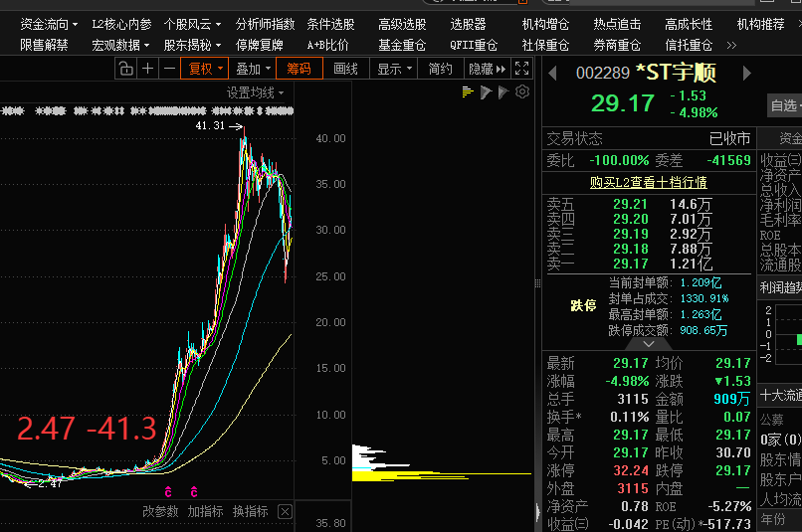
Task: Open 基金重仓 menu item
Action: (x=402, y=45)
